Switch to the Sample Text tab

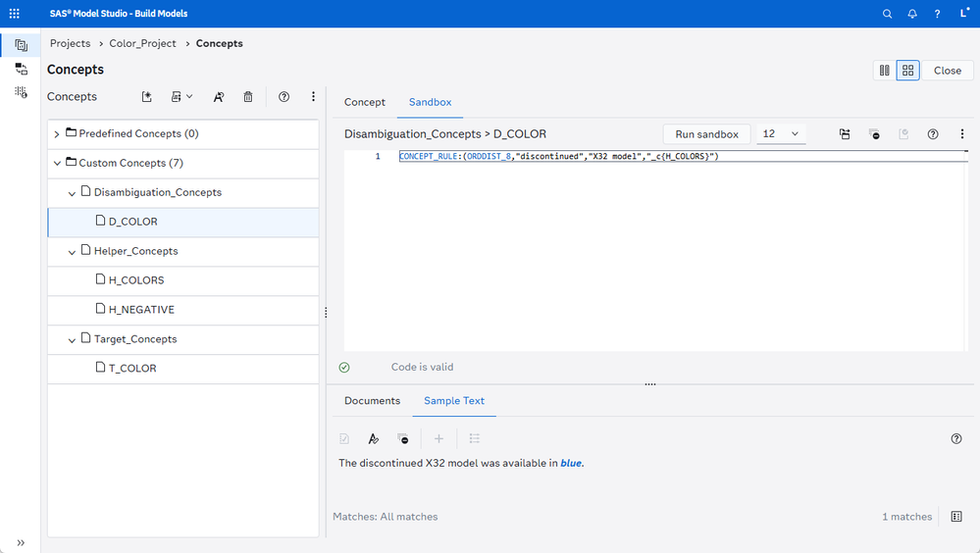pos(454,401)
